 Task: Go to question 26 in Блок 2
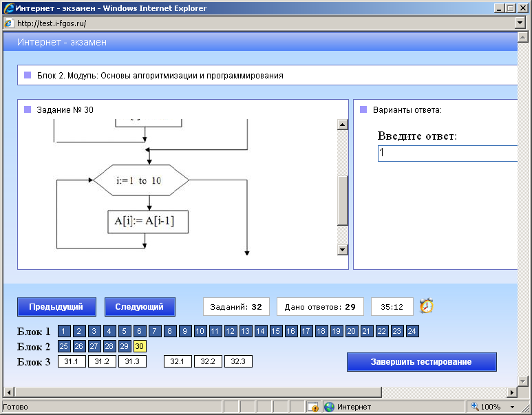(78, 346)
